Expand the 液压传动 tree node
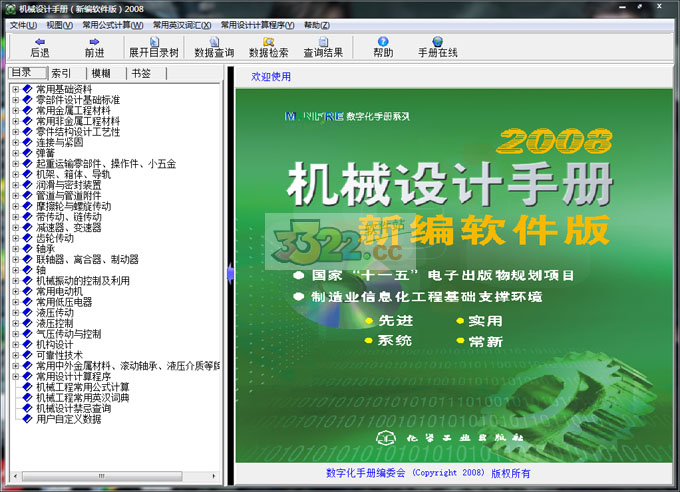 tap(16, 313)
